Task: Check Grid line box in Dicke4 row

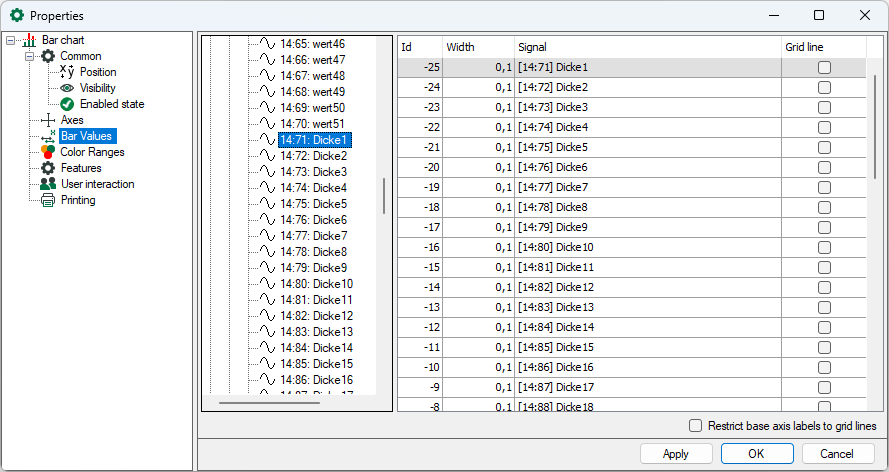Action: click(x=824, y=127)
